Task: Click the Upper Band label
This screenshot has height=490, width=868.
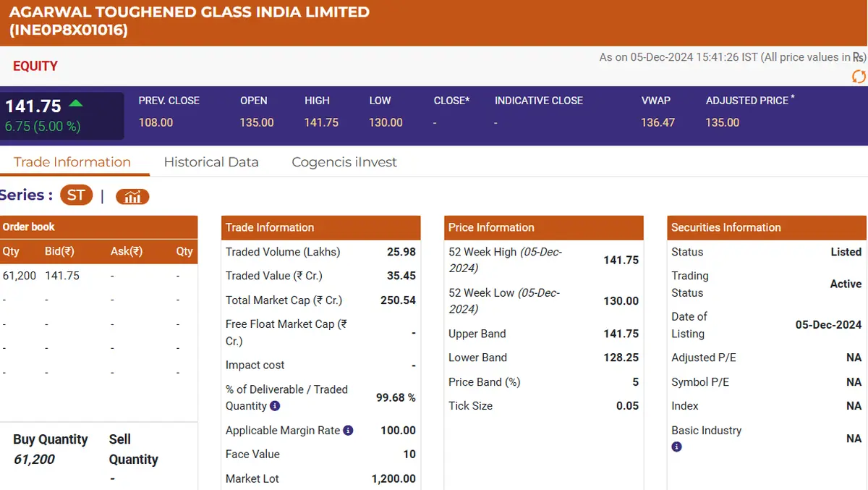Action: coord(477,334)
